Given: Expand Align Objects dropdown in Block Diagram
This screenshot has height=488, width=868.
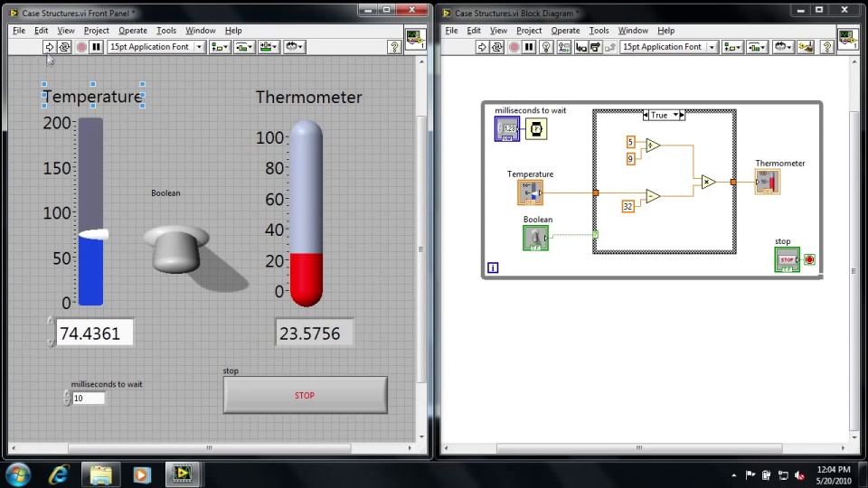Looking at the screenshot, I should tap(733, 47).
